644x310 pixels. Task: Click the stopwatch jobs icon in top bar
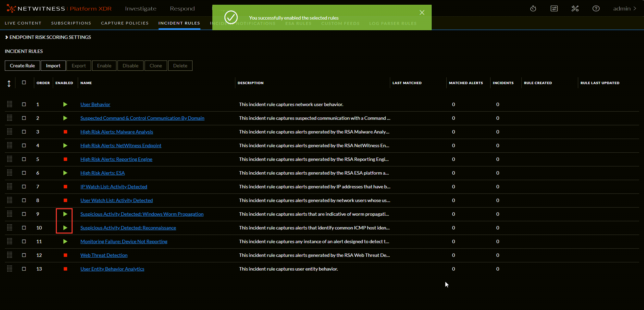coord(533,9)
